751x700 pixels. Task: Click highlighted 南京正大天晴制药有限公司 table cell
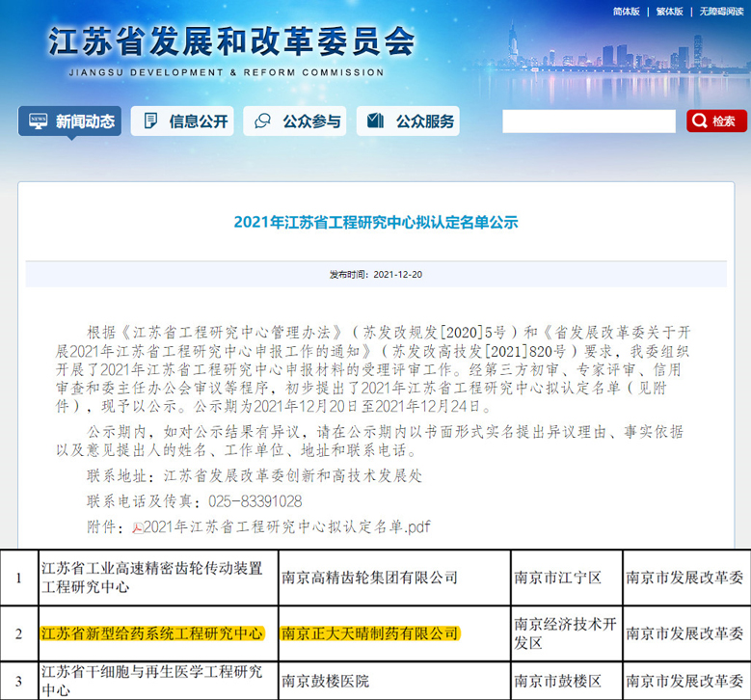pyautogui.click(x=369, y=633)
